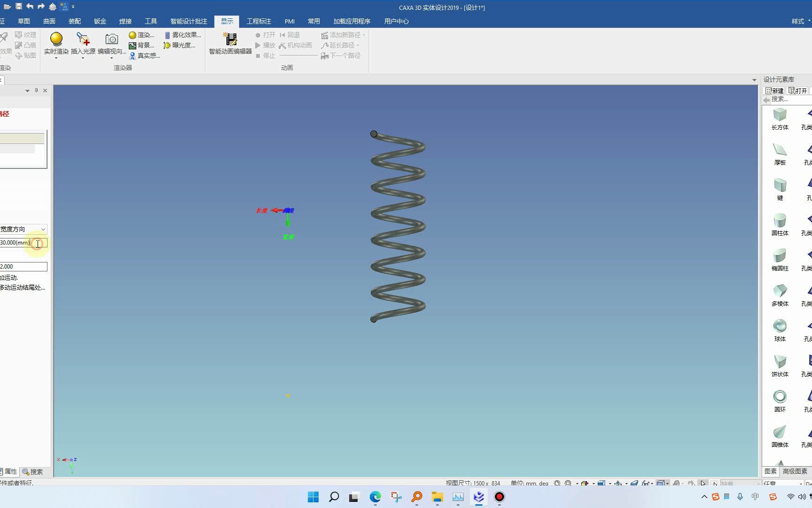This screenshot has height=508, width=812.
Task: Click the Save icon in quick access toolbar
Action: [18, 6]
